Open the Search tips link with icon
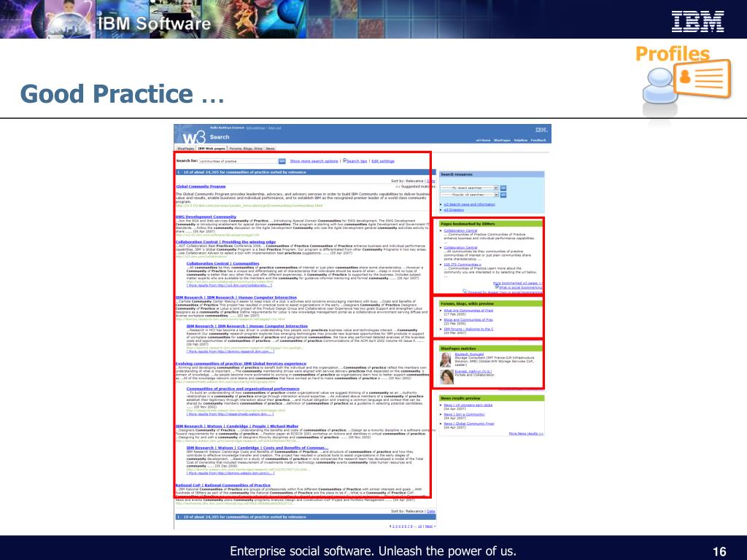Screen dimensions: 747x560 (x=355, y=161)
